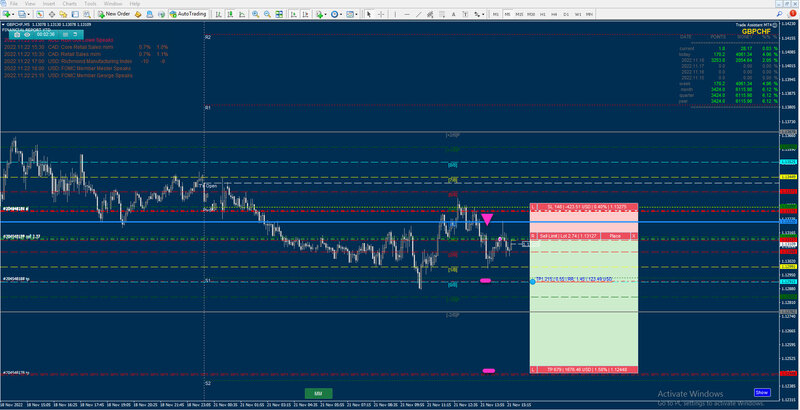Click the periods clock icon
800x410 pixels.
coord(334,14)
